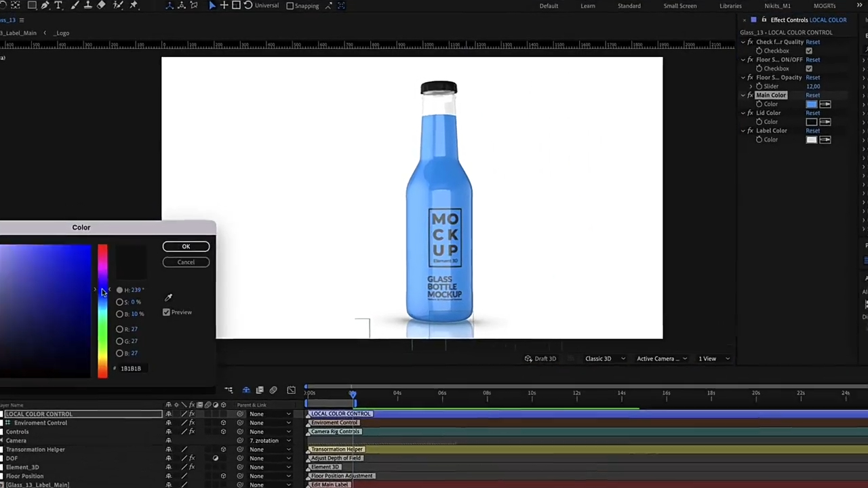Viewport: 868px width, 488px height.
Task: Toggle the Slider stopwatch under Floor Opacity
Action: point(759,87)
